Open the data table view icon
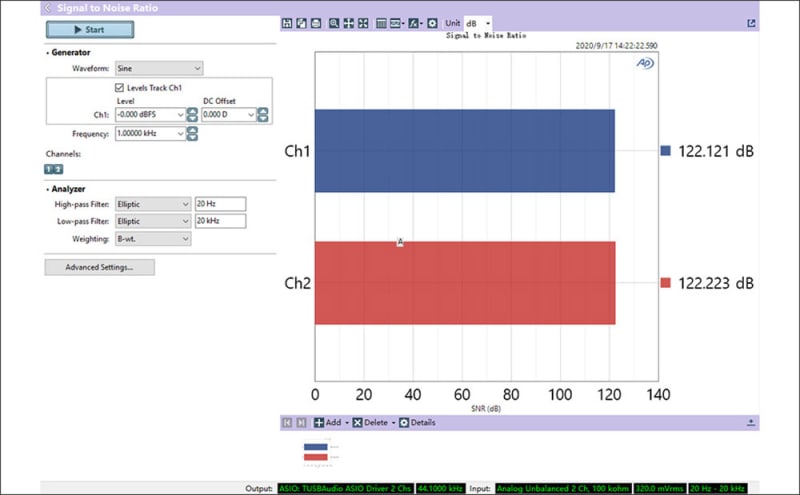Screen dimensions: 800x495 (381, 23)
